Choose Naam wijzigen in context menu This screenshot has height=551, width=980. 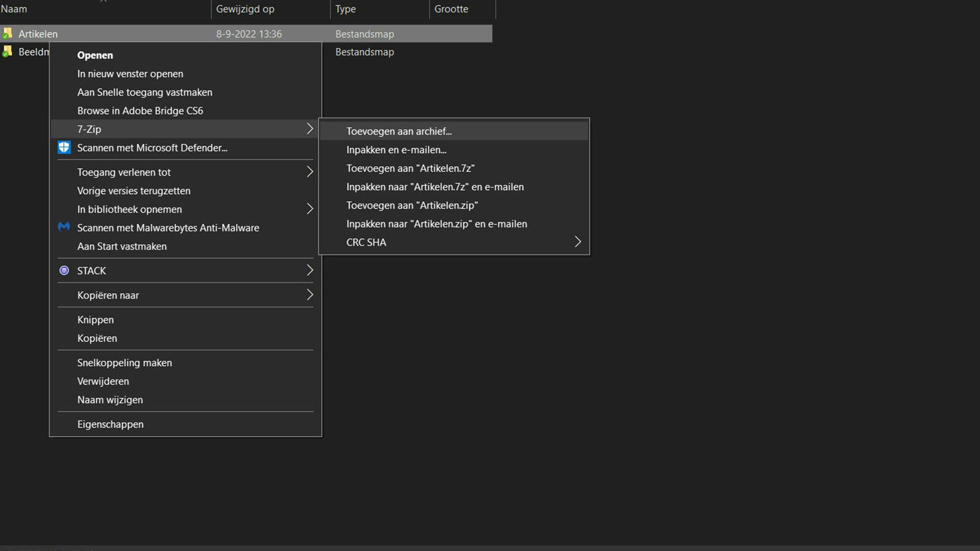coord(110,400)
